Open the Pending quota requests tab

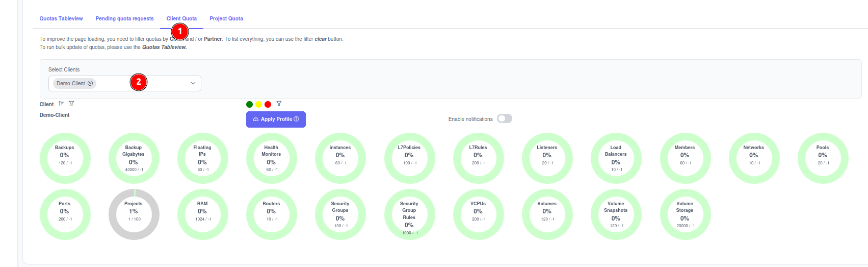tap(124, 18)
